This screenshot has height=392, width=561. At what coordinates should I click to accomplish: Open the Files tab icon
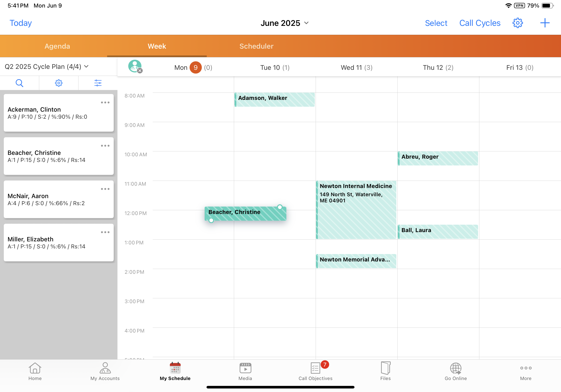coord(385,368)
